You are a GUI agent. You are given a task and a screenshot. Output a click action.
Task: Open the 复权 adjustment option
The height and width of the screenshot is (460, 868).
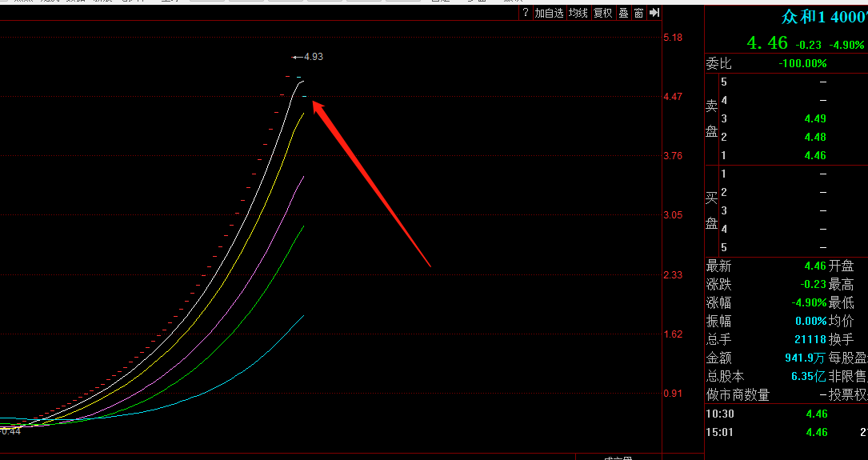[x=603, y=13]
